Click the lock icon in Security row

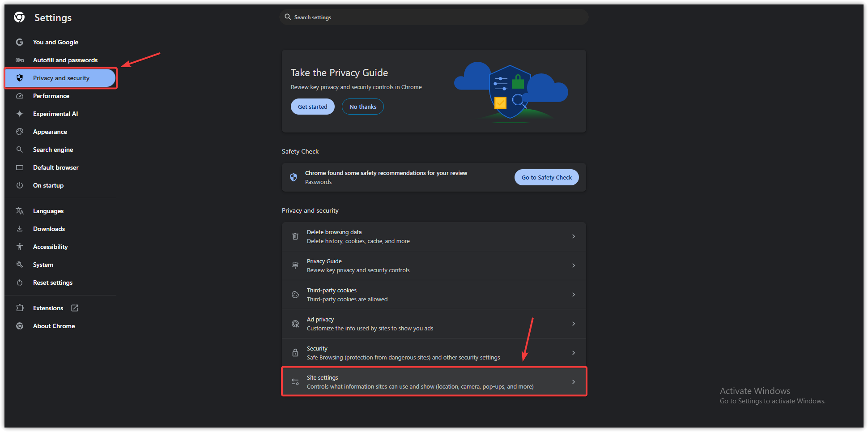click(295, 353)
